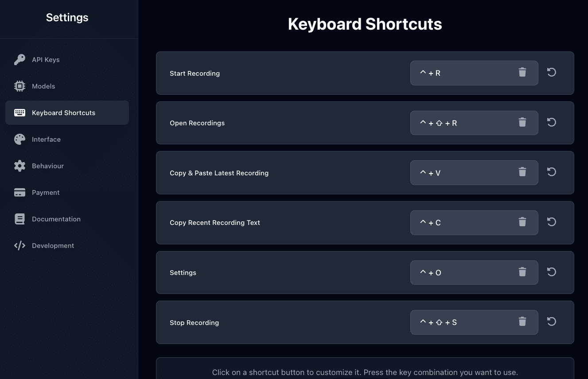
Task: Go to the Models settings page
Action: (43, 86)
